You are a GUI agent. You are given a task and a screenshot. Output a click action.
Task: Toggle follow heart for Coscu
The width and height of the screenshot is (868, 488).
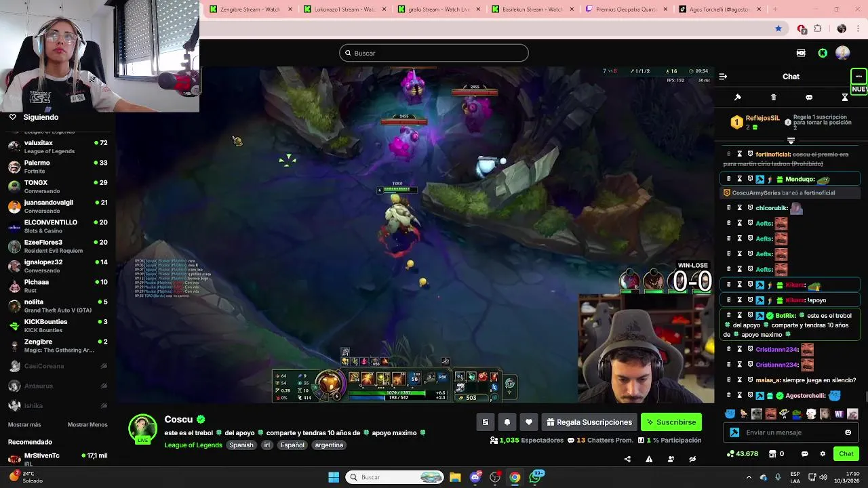point(529,422)
